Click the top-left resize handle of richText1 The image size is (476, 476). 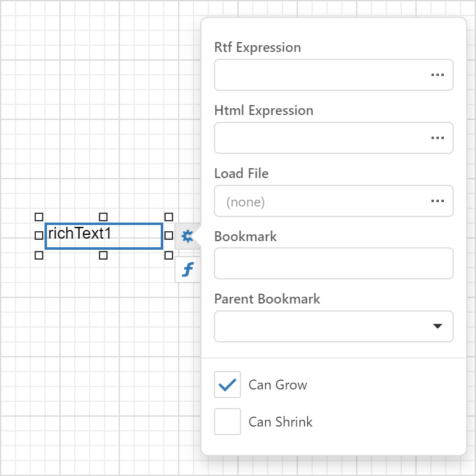coord(39,217)
